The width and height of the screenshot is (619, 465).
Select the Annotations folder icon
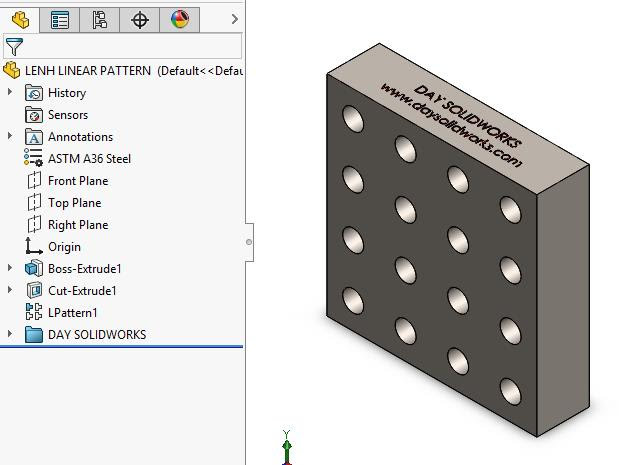pyautogui.click(x=34, y=137)
